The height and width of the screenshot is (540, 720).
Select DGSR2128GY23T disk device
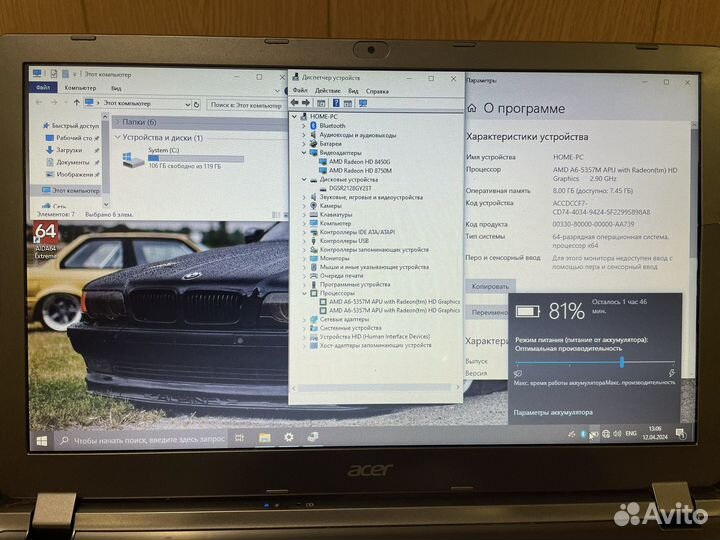tap(350, 188)
